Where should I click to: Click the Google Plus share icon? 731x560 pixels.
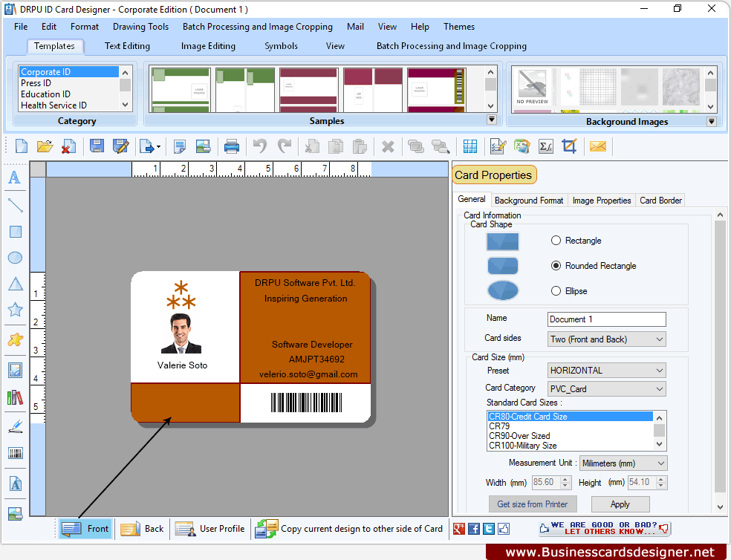(x=459, y=528)
